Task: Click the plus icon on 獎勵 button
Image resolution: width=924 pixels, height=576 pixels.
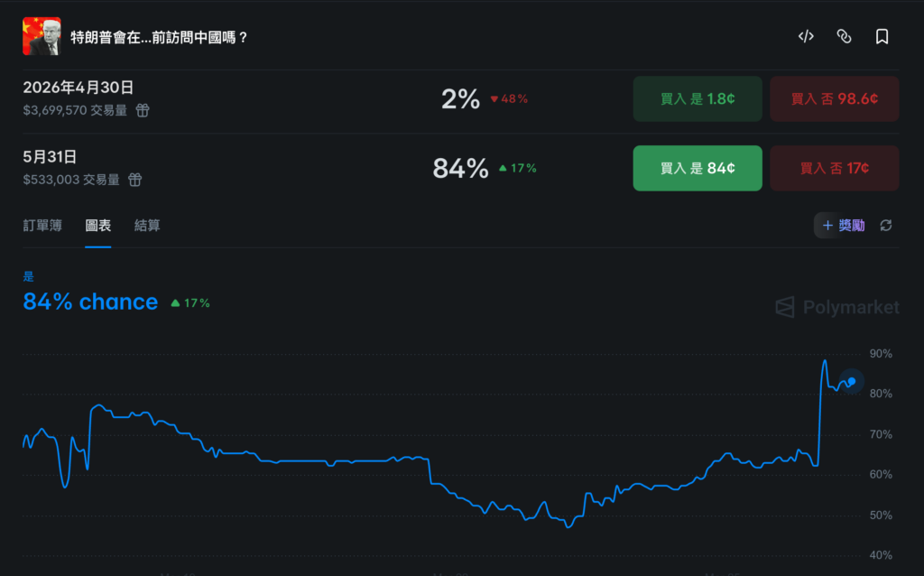Action: point(827,226)
